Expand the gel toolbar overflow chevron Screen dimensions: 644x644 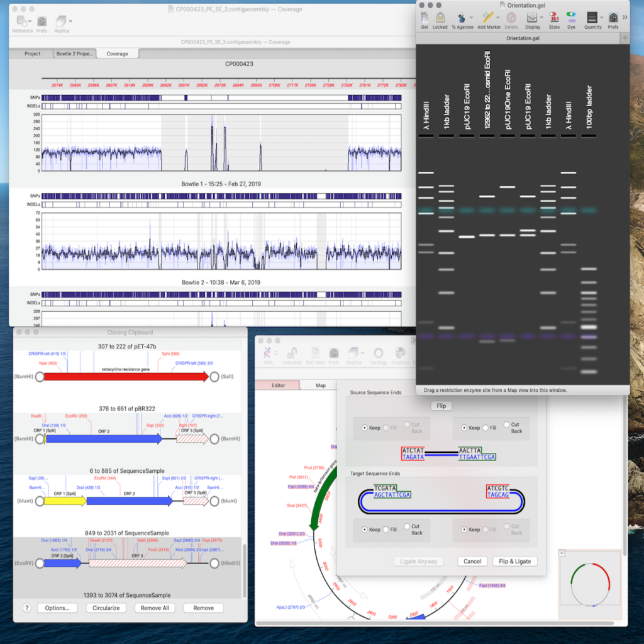pos(625,17)
